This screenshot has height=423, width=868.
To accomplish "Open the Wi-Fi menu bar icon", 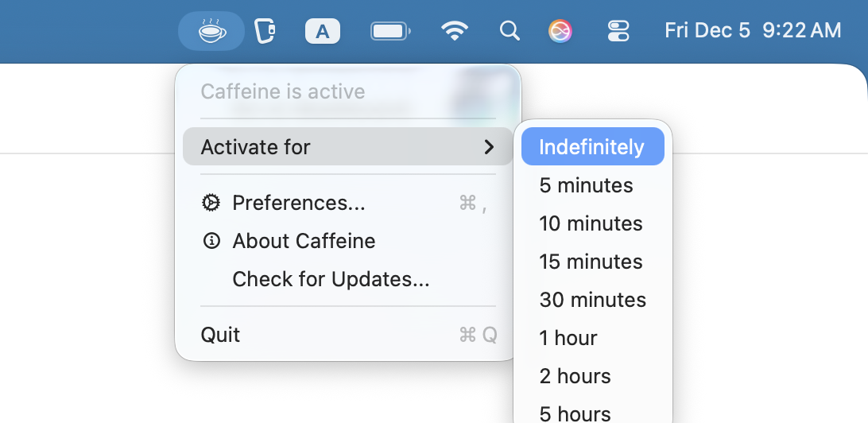I will [x=455, y=31].
